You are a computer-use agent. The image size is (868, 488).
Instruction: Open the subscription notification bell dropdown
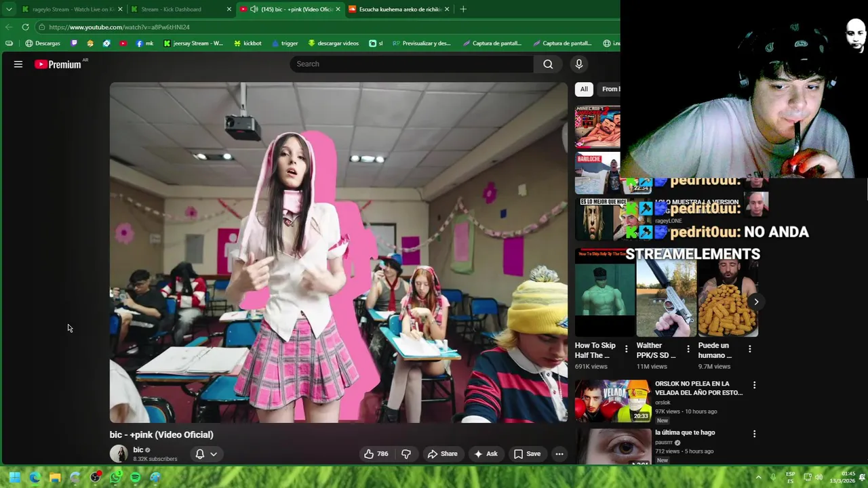point(206,454)
